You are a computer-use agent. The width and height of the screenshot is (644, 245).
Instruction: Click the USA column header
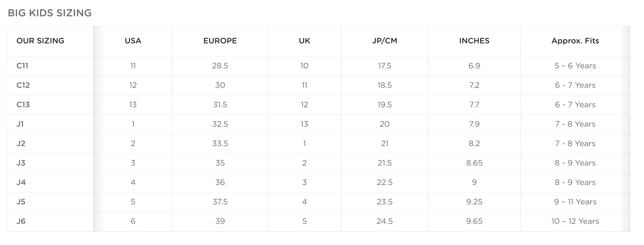click(133, 41)
